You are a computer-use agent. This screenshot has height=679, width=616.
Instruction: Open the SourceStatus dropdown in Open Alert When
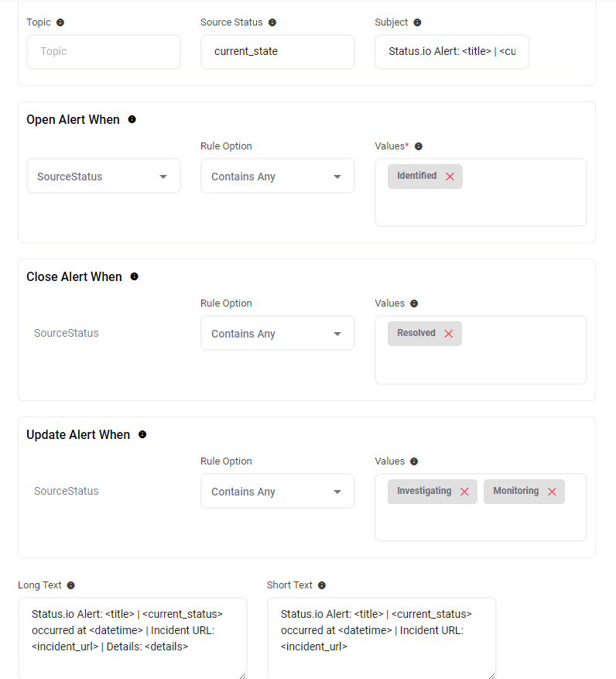click(104, 177)
